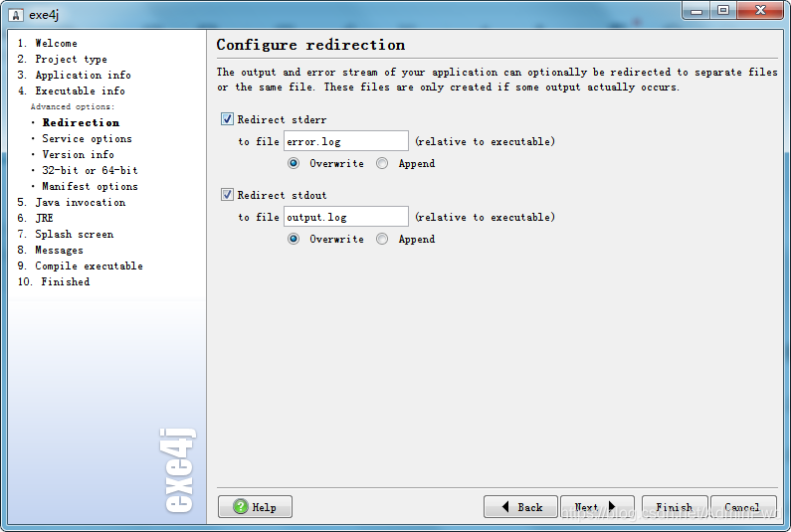Viewport: 791px width, 532px height.
Task: Close the exe4j window
Action: click(761, 10)
